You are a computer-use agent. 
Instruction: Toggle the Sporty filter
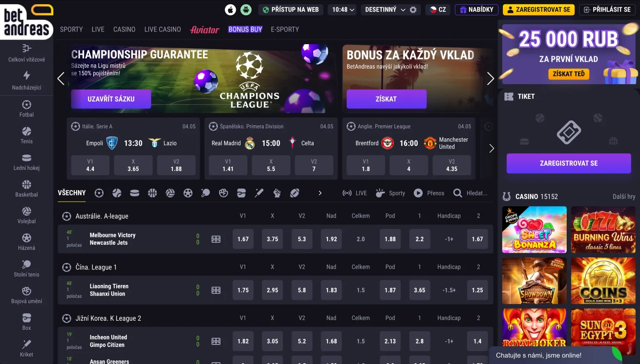tap(390, 193)
